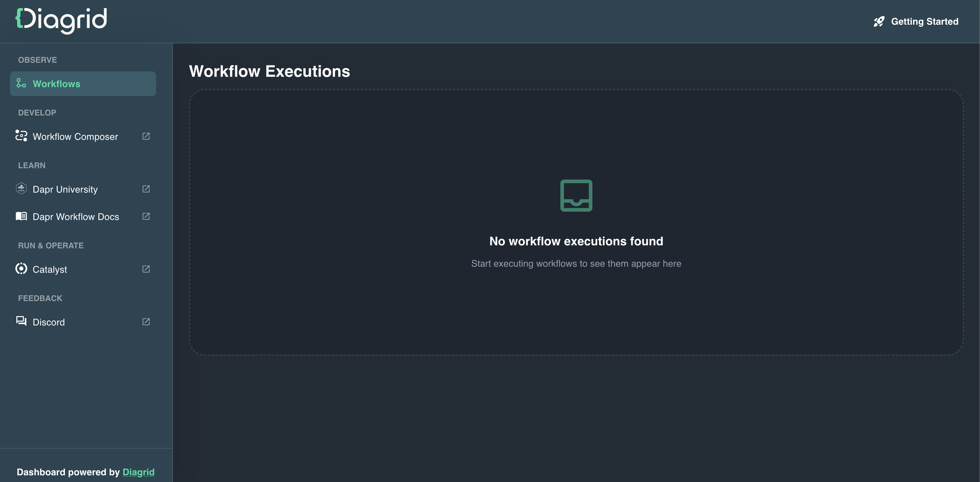This screenshot has width=980, height=482.
Task: Click the Diagrid logo in header
Action: [x=61, y=21]
